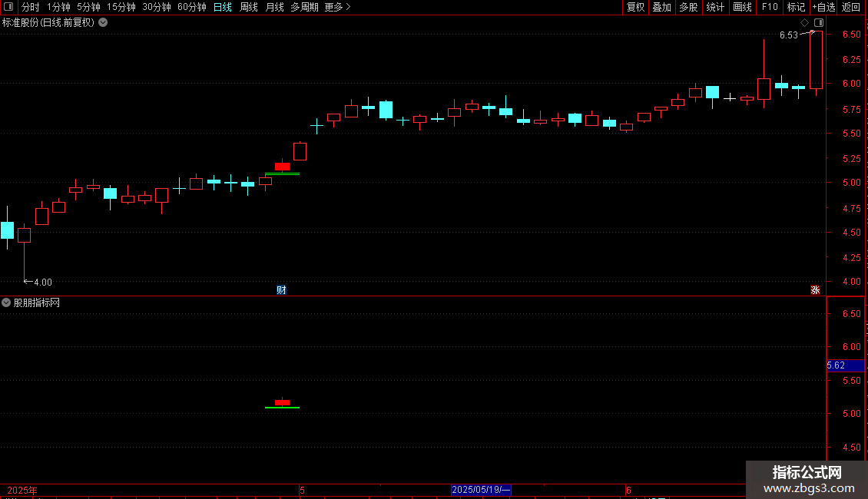Click the 财 financial marker icon

coord(281,290)
